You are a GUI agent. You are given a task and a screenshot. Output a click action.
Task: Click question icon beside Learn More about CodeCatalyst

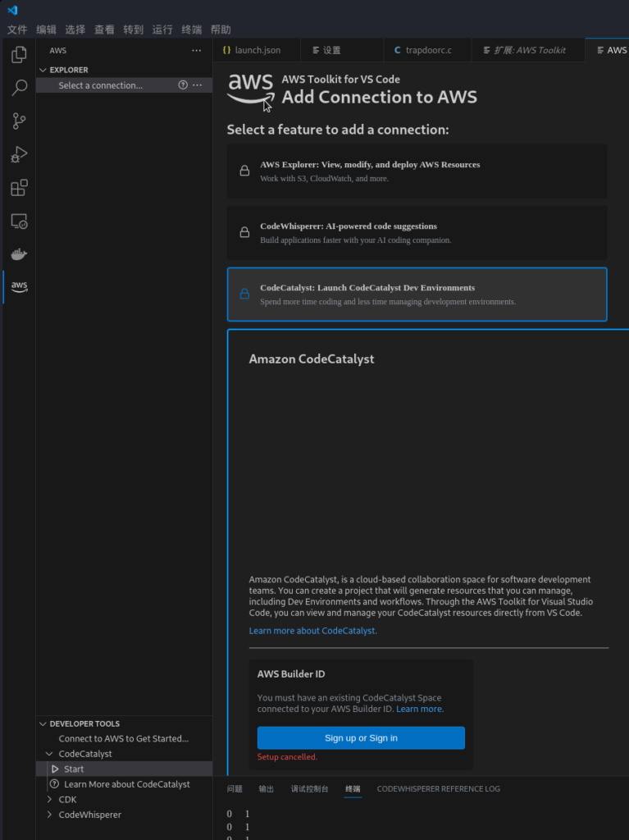point(54,783)
